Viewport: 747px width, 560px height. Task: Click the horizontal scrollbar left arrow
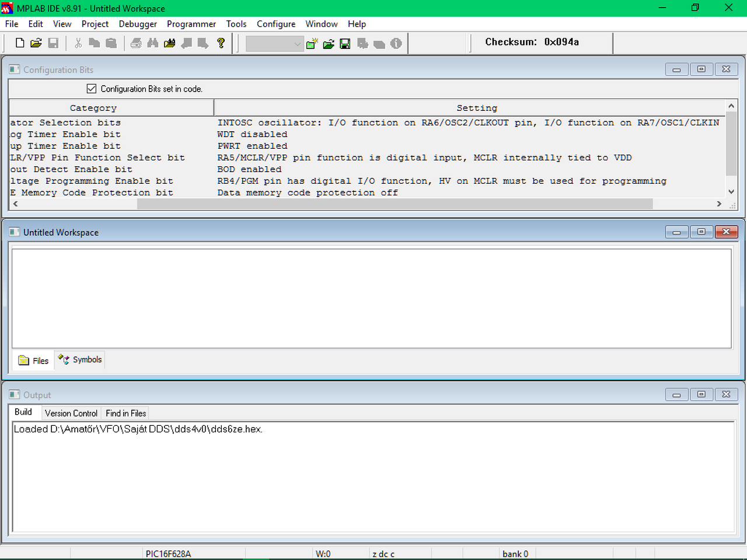15,204
